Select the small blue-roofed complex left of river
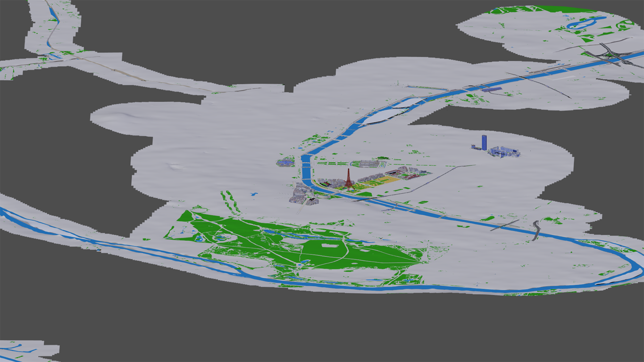The image size is (644, 362). coord(285,163)
